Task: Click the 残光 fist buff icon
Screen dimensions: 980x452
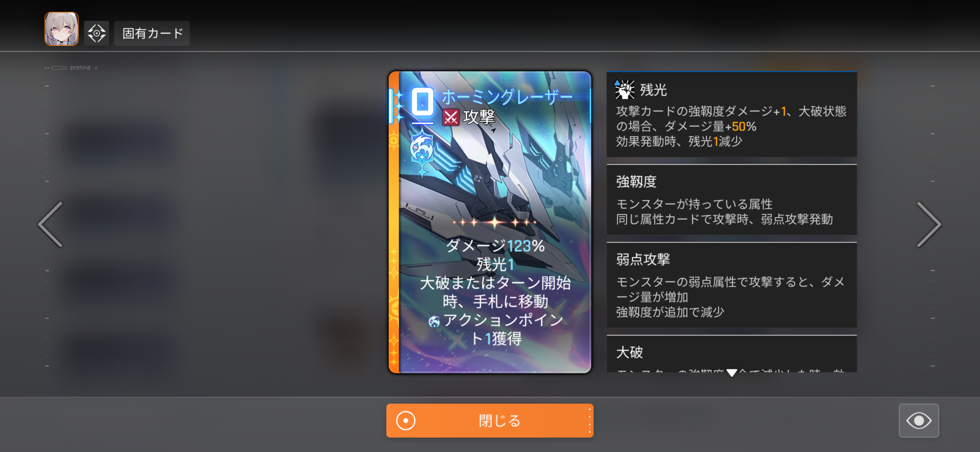Action: pyautogui.click(x=625, y=90)
